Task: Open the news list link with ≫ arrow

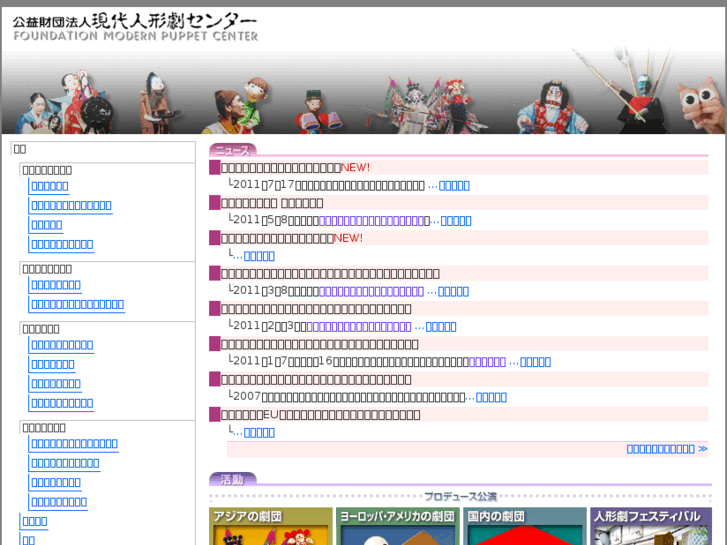Action: tap(667, 449)
